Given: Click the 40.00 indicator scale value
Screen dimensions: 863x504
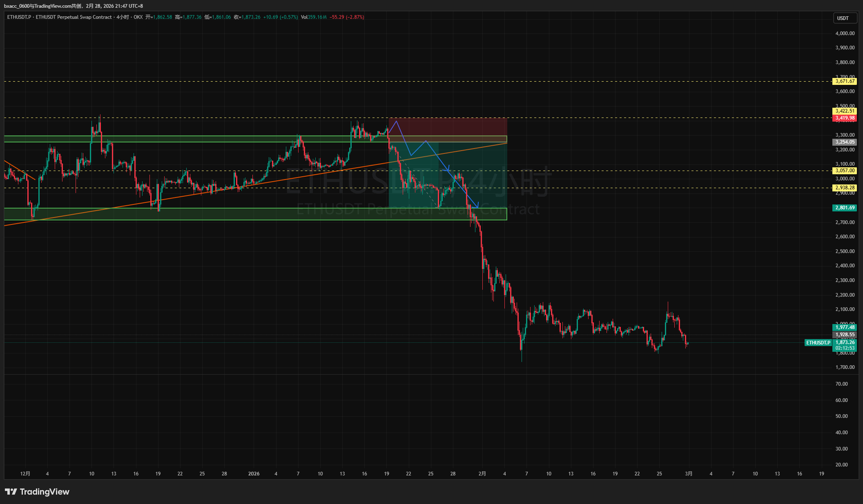Looking at the screenshot, I should (x=841, y=433).
